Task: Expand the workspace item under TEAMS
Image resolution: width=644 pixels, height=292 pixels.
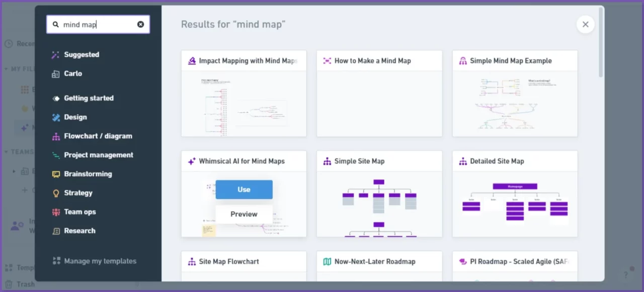Action: [x=14, y=171]
